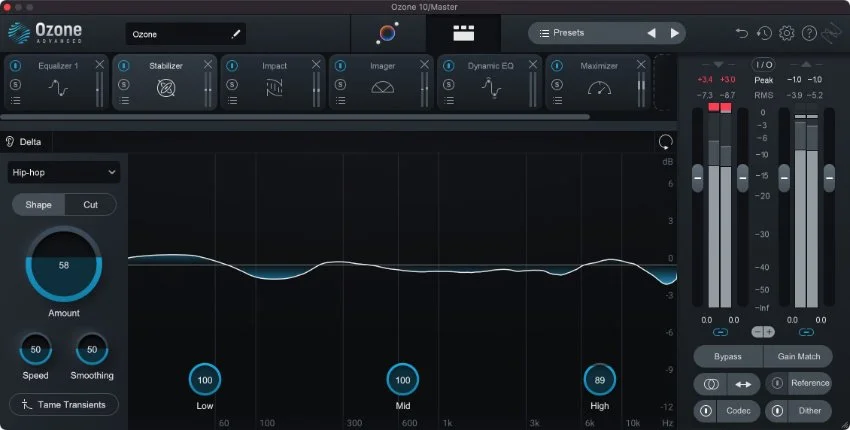Click the left input gain fader handle

[x=698, y=178]
